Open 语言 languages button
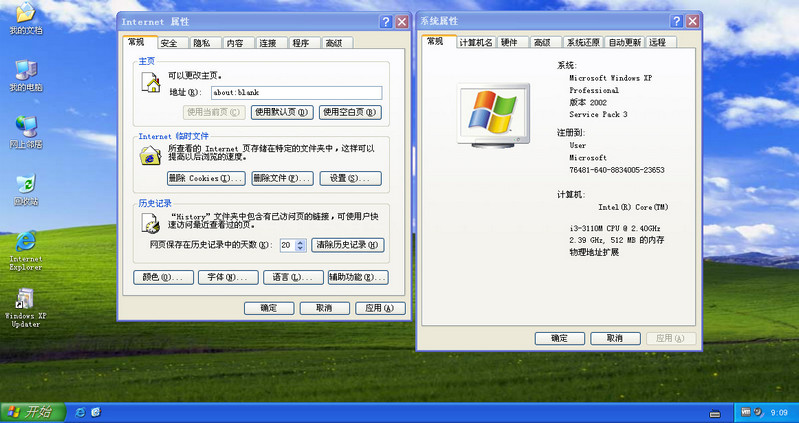799x423 pixels. pos(293,277)
